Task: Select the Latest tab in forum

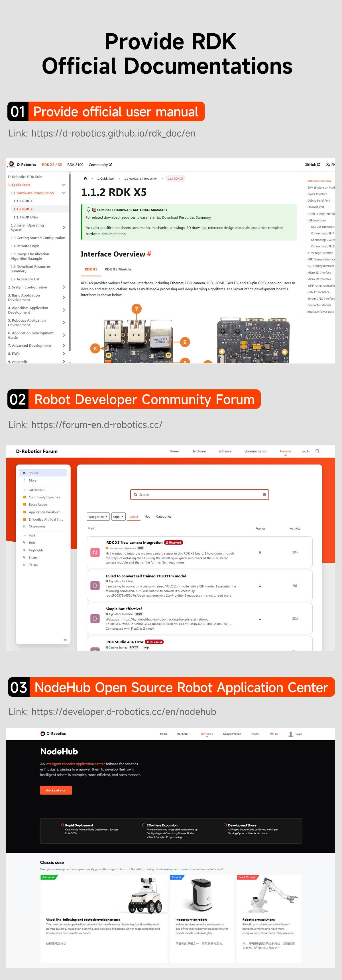Action: pos(134,517)
